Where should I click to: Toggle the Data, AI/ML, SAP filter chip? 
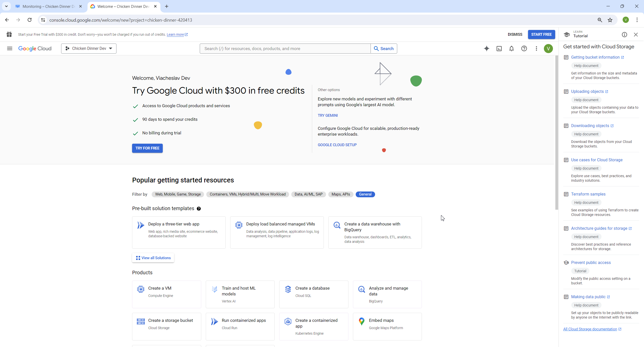pos(308,194)
